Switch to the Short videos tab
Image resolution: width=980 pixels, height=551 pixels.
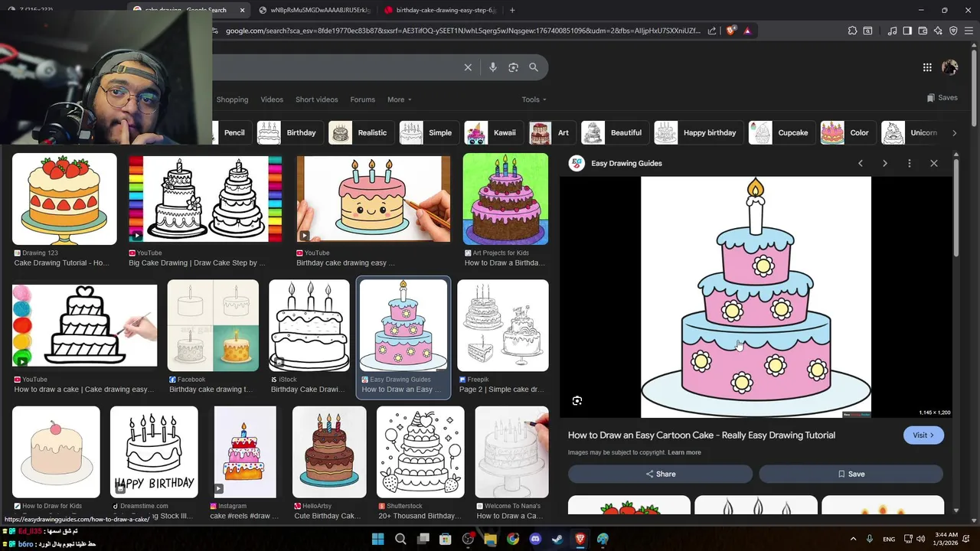click(x=316, y=99)
